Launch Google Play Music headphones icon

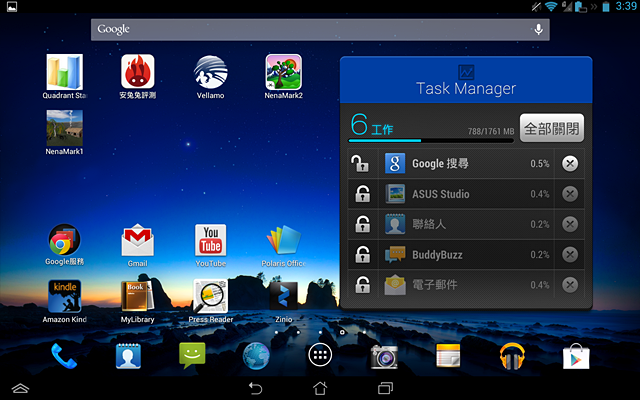[x=512, y=356]
